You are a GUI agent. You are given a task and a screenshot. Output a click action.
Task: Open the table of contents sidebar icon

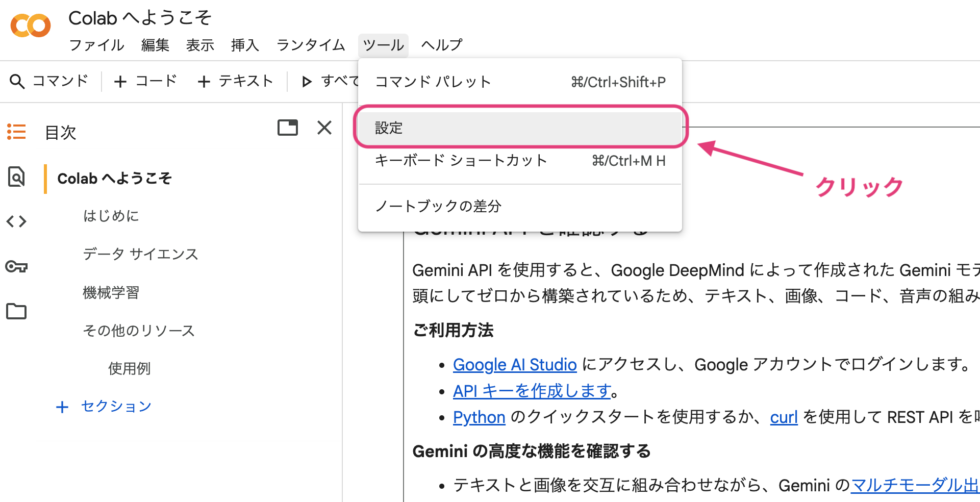pyautogui.click(x=16, y=132)
